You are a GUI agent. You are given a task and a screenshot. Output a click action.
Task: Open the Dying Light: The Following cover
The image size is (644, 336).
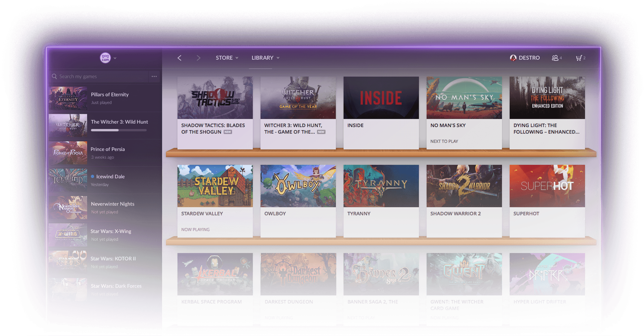[547, 98]
